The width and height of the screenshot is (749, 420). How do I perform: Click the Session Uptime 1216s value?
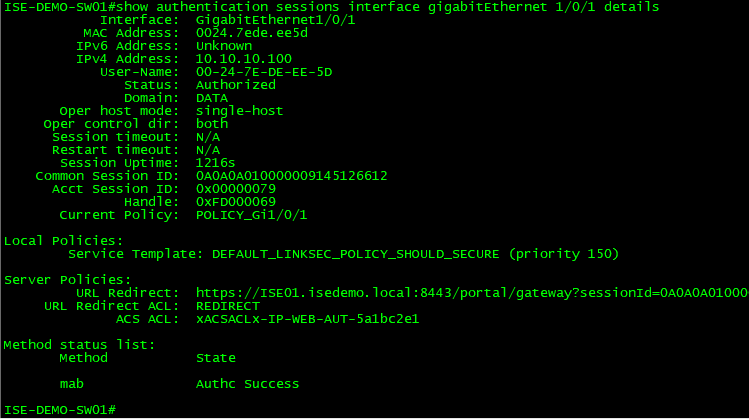click(215, 163)
